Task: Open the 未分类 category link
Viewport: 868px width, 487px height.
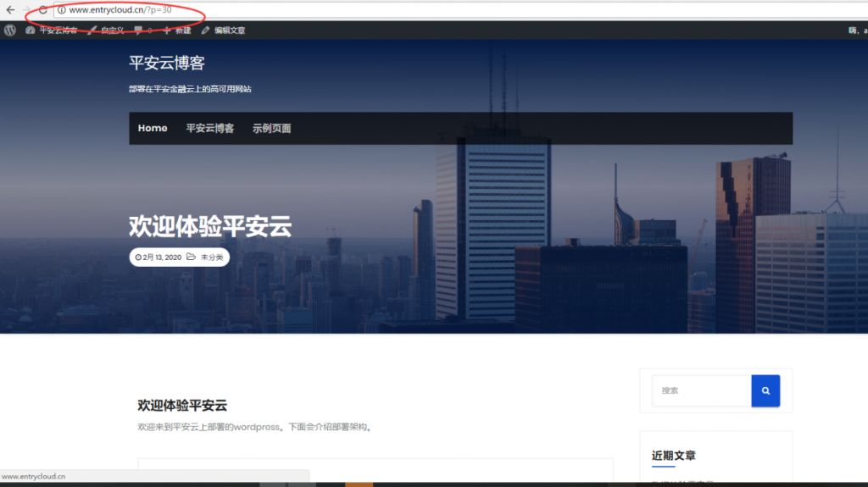Action: pos(212,257)
